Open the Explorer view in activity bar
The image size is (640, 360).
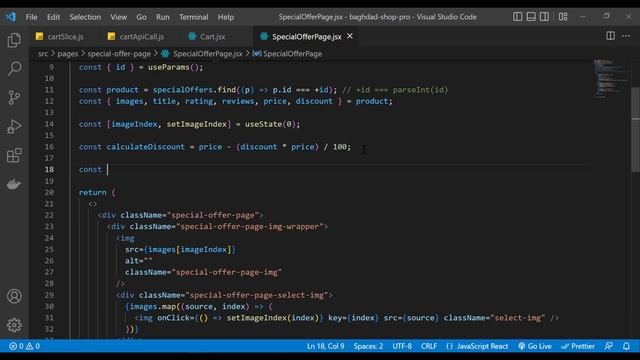click(14, 40)
